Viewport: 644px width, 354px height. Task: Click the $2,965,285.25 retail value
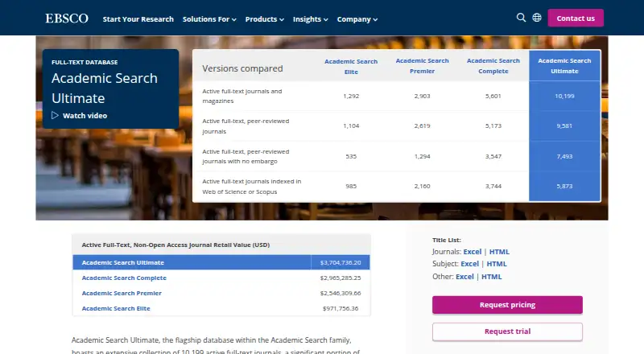click(x=341, y=278)
